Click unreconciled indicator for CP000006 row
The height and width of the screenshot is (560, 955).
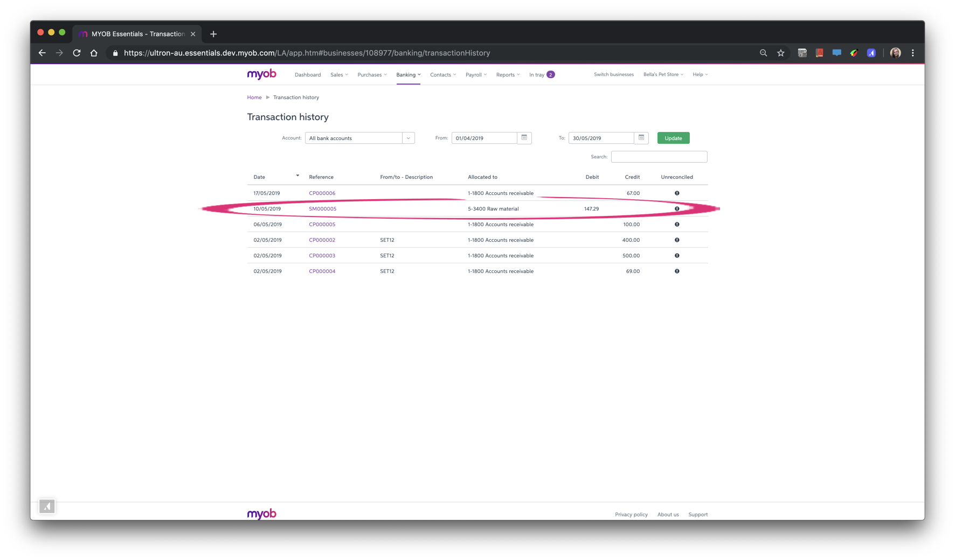677,193
